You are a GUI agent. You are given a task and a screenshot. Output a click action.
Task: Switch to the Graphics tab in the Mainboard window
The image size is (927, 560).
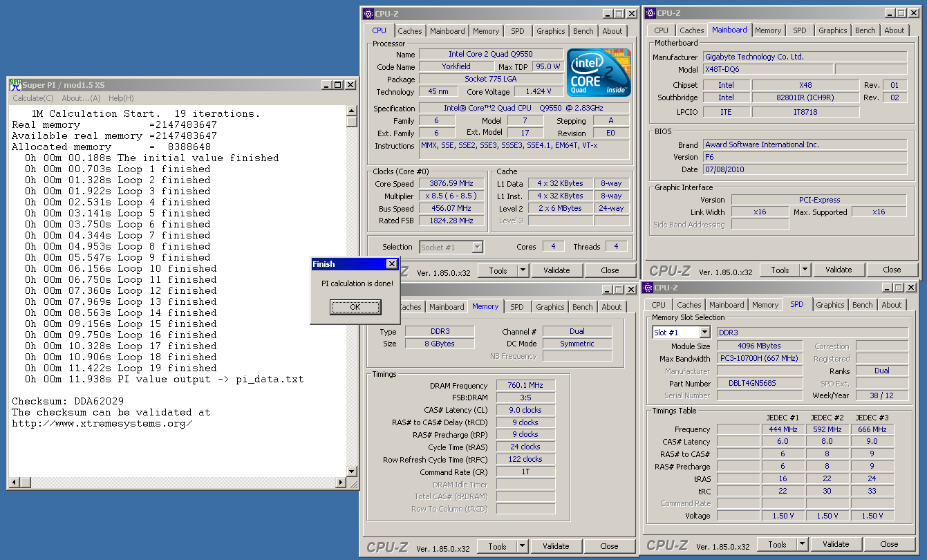[x=832, y=30]
